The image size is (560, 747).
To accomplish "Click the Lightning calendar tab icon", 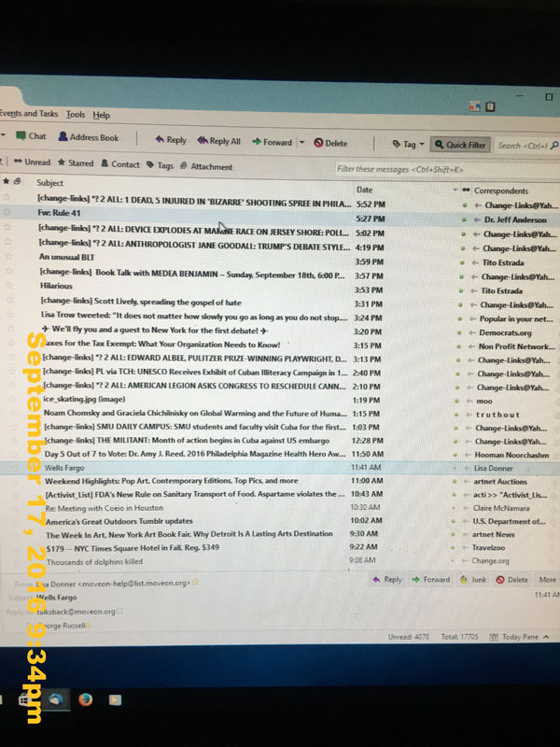I will click(x=475, y=106).
